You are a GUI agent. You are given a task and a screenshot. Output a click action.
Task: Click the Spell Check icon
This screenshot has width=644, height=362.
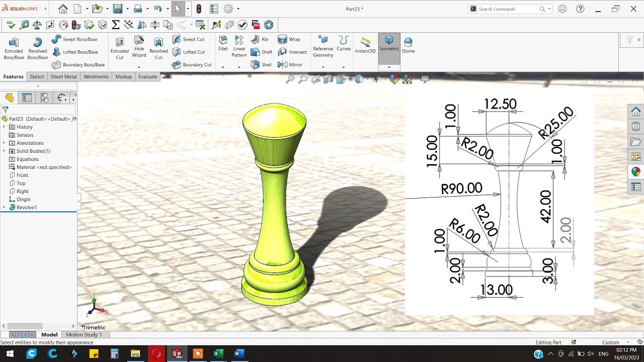tap(11, 25)
